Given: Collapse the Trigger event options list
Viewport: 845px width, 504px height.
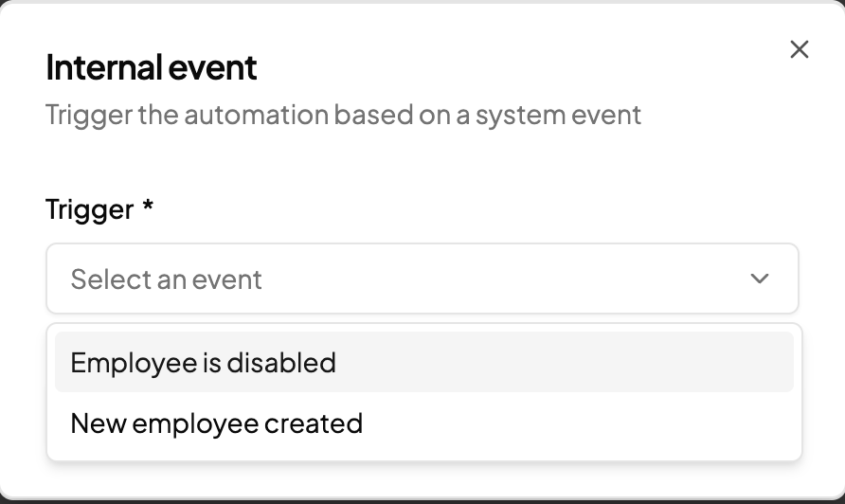Looking at the screenshot, I should pyautogui.click(x=759, y=279).
